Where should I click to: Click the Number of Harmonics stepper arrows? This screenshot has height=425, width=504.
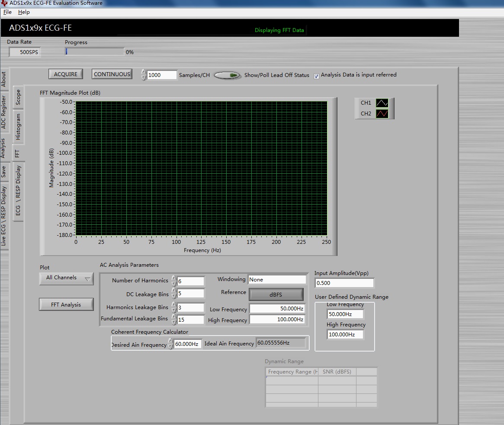174,281
